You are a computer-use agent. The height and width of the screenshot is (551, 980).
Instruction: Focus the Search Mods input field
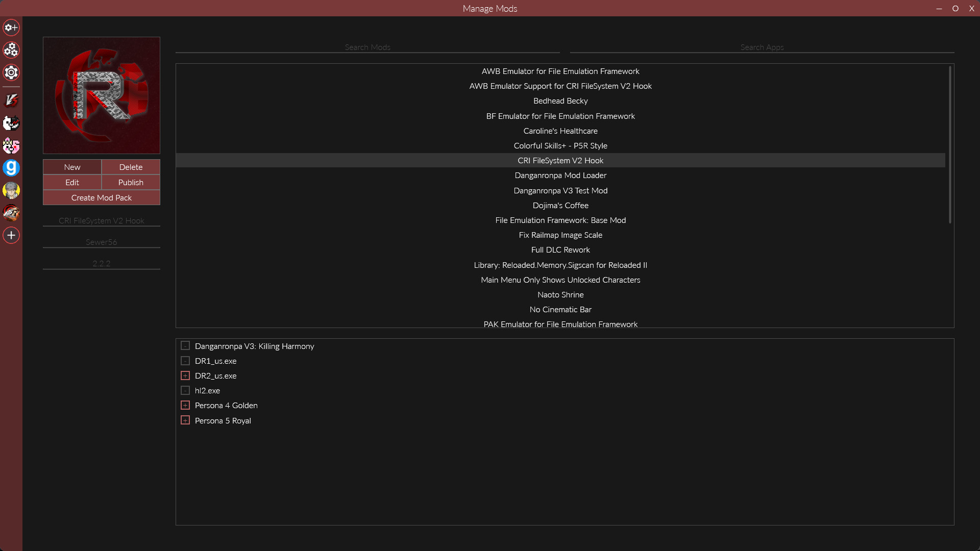(367, 47)
